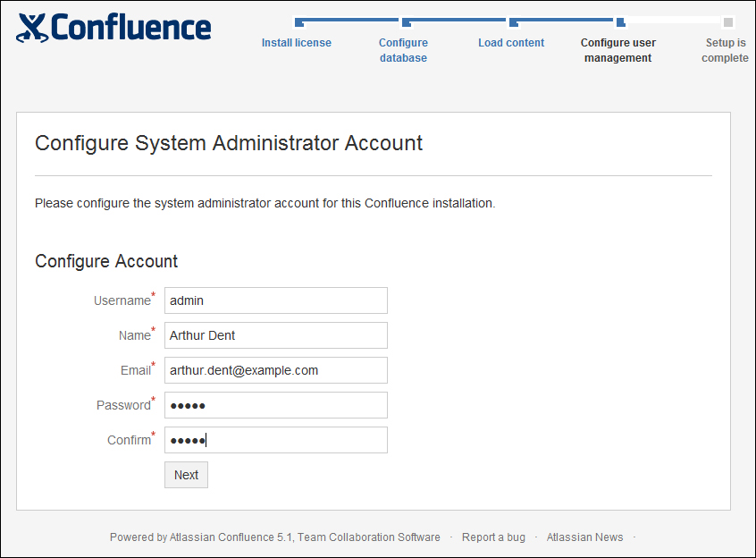The image size is (756, 558).
Task: Click the Install license step marker
Action: (299, 22)
